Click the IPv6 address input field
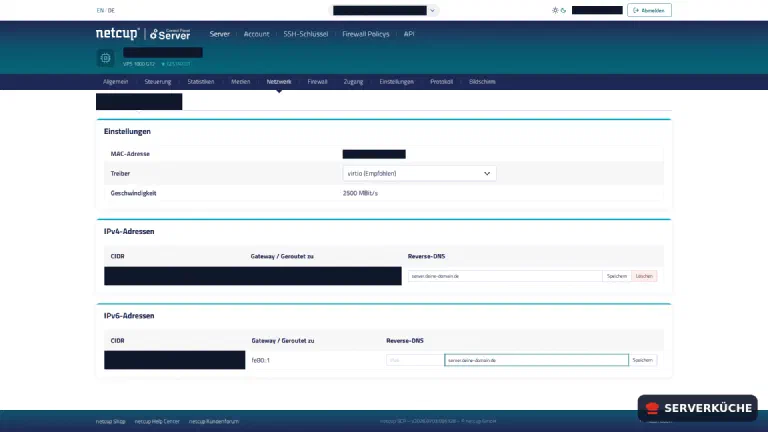Screen dimensions: 768x432 click(x=415, y=360)
